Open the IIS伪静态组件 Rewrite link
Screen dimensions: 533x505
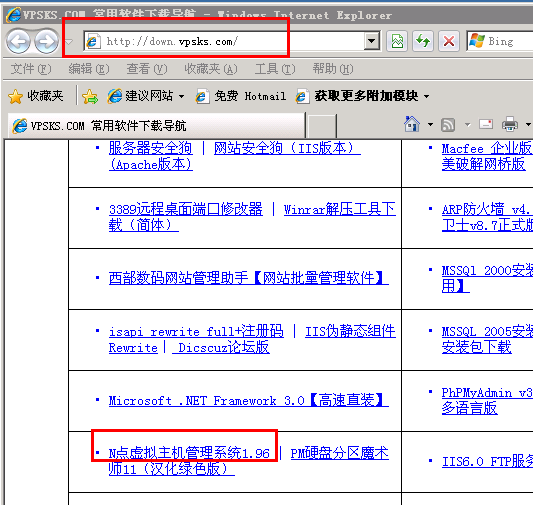(x=350, y=331)
